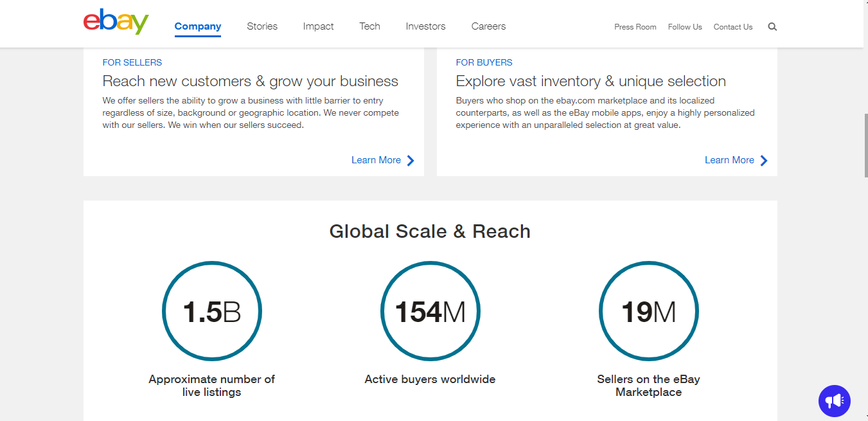Open the Company tab
This screenshot has height=421, width=868.
point(198,26)
